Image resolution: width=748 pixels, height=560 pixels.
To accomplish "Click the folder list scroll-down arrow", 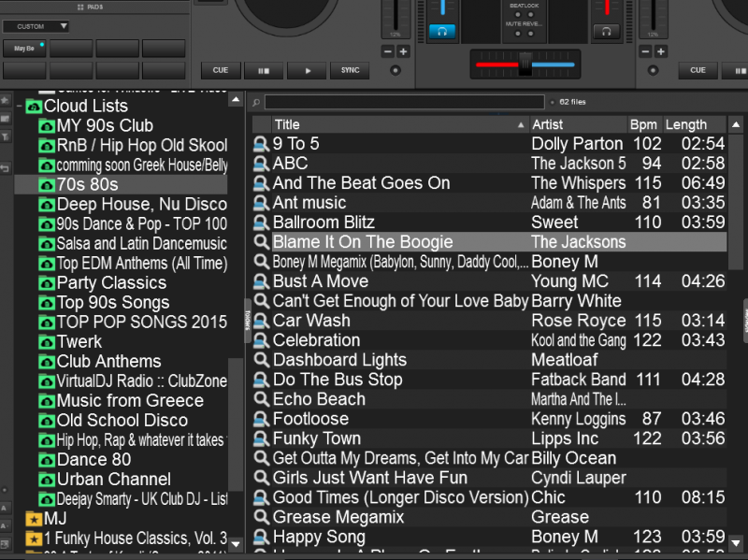I will [236, 543].
